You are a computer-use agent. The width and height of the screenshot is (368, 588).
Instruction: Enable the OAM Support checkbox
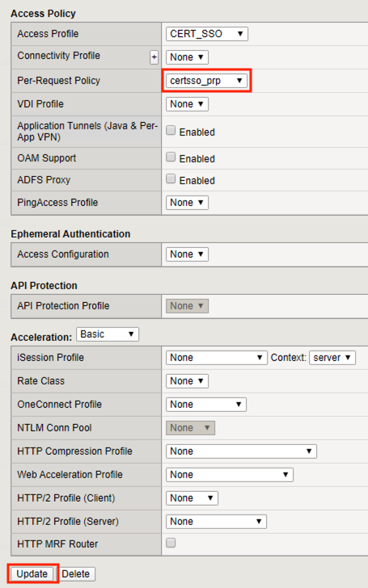(171, 157)
